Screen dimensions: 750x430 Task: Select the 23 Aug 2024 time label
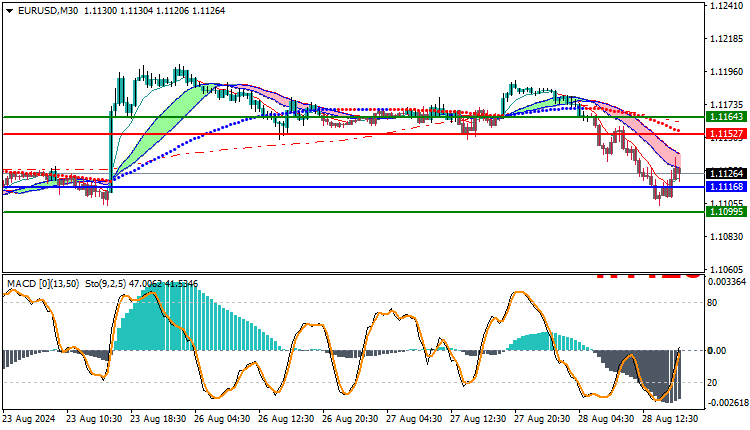29,419
